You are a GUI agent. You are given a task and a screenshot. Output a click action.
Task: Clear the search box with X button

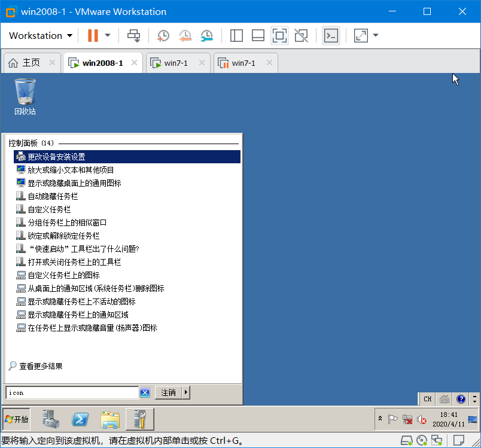click(145, 392)
